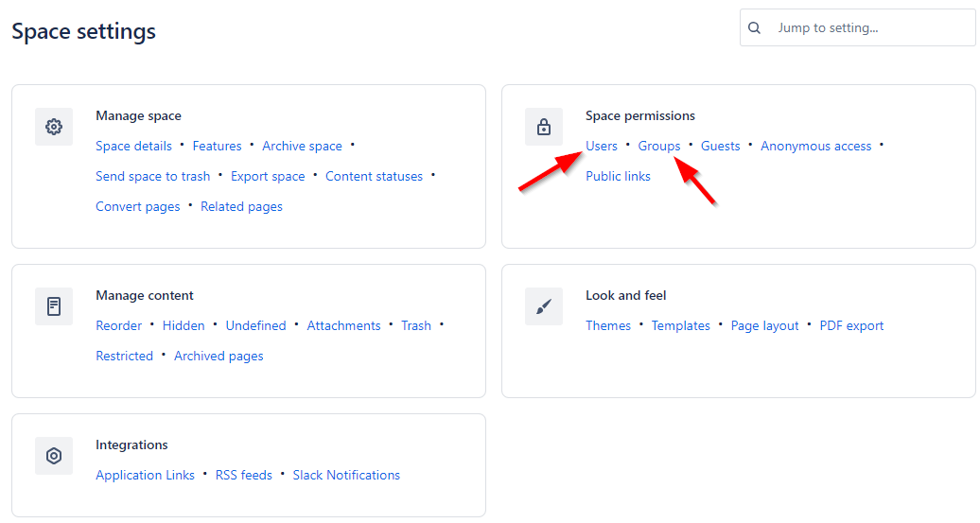This screenshot has width=980, height=523.
Task: Click the Look and feel brush icon
Action: 544,306
